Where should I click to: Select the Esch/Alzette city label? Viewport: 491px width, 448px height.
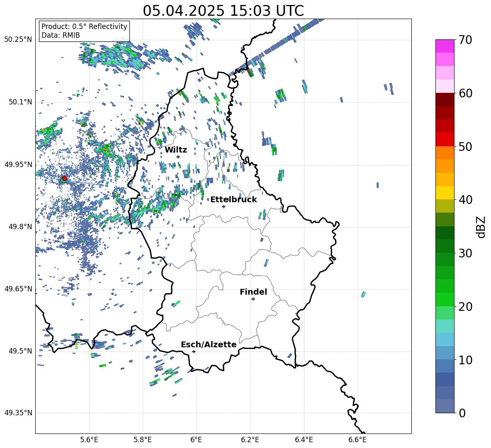(x=209, y=344)
